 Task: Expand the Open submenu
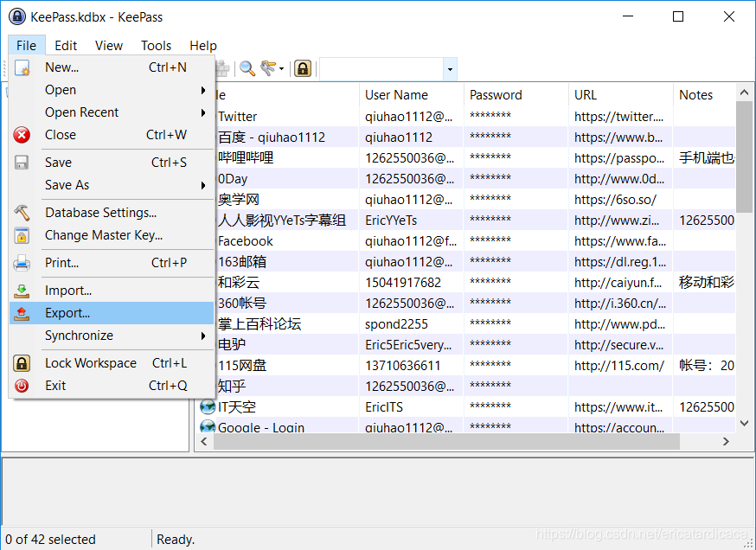203,90
